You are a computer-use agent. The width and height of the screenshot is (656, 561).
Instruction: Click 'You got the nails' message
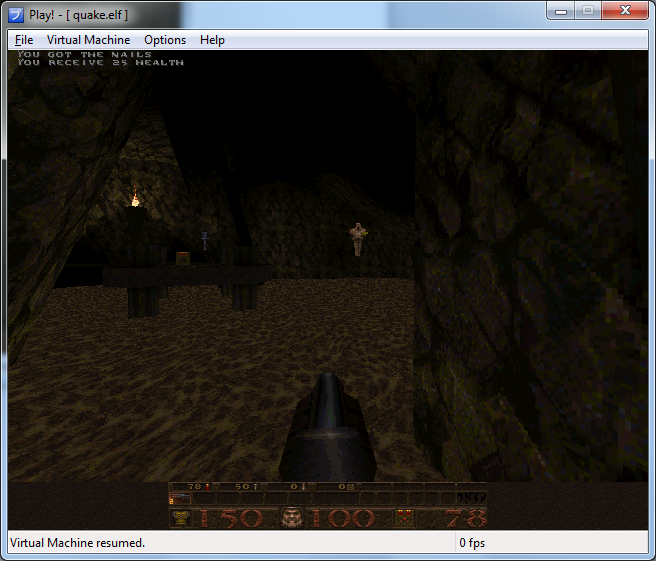click(x=85, y=54)
